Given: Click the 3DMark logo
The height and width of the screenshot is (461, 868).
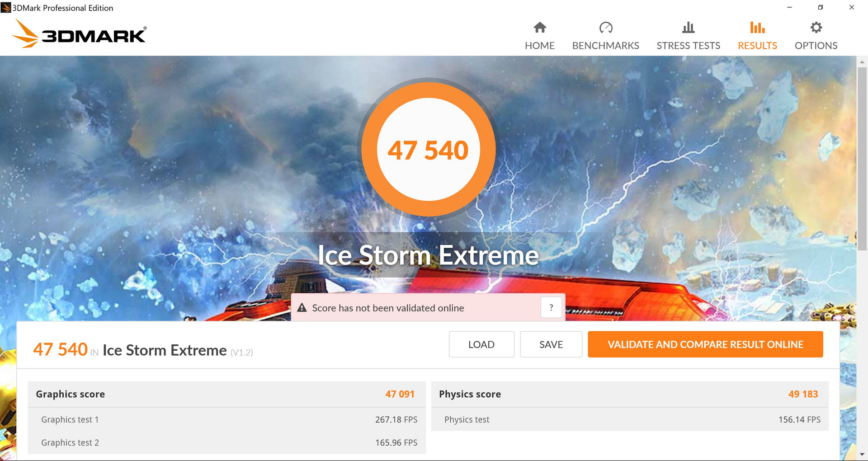Looking at the screenshot, I should click(79, 34).
